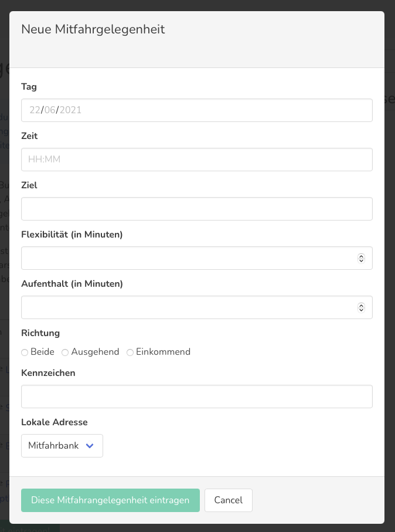
Task: Focus the Zeit HH:MM field
Action: click(x=196, y=160)
